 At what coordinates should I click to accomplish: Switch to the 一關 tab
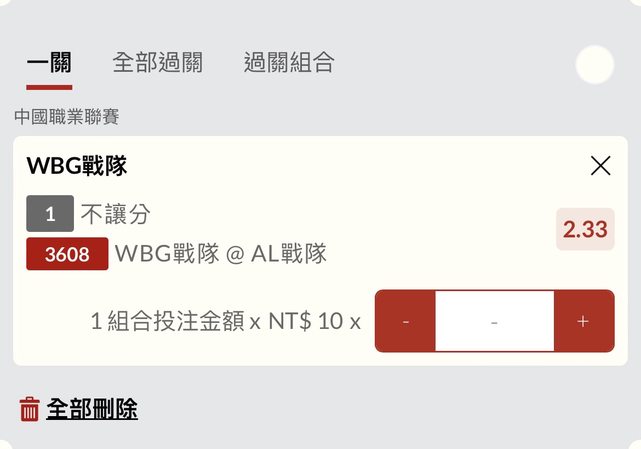click(x=49, y=63)
